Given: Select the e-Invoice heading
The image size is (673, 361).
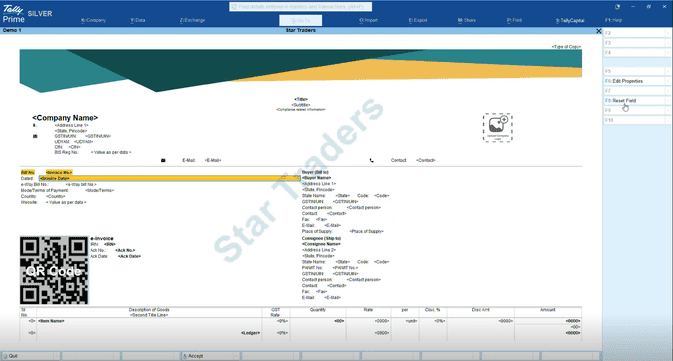Looking at the screenshot, I should 102,238.
